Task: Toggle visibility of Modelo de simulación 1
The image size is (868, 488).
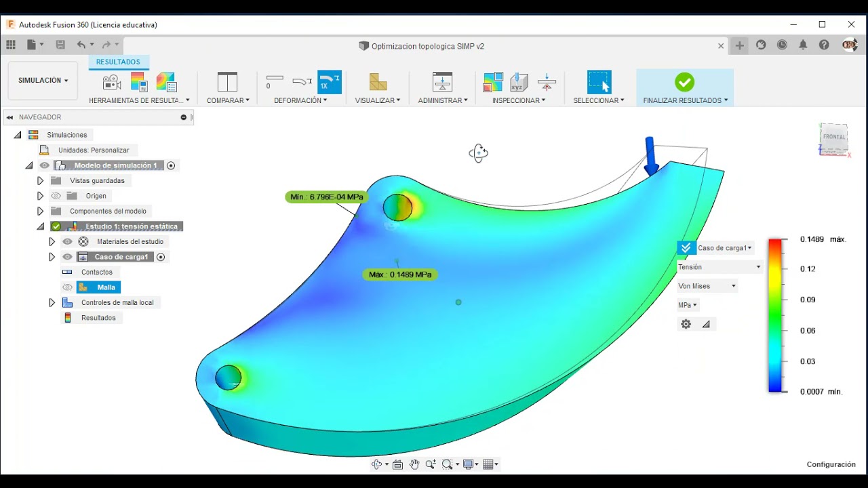Action: pyautogui.click(x=45, y=165)
